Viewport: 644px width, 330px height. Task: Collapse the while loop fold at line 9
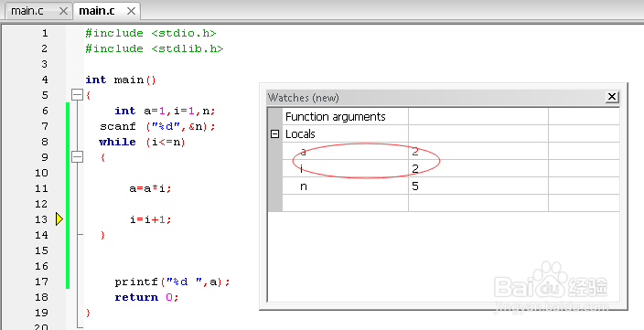pos(77,157)
